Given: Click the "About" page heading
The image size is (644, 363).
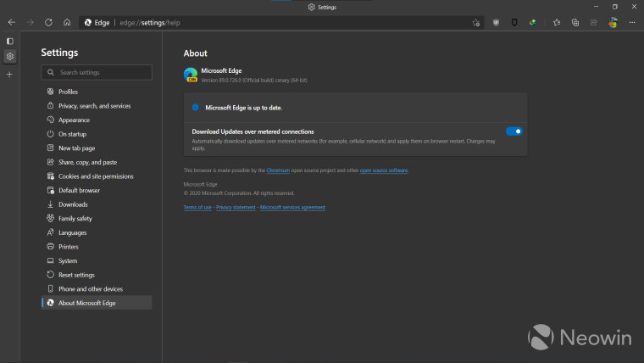Looking at the screenshot, I should [196, 53].
